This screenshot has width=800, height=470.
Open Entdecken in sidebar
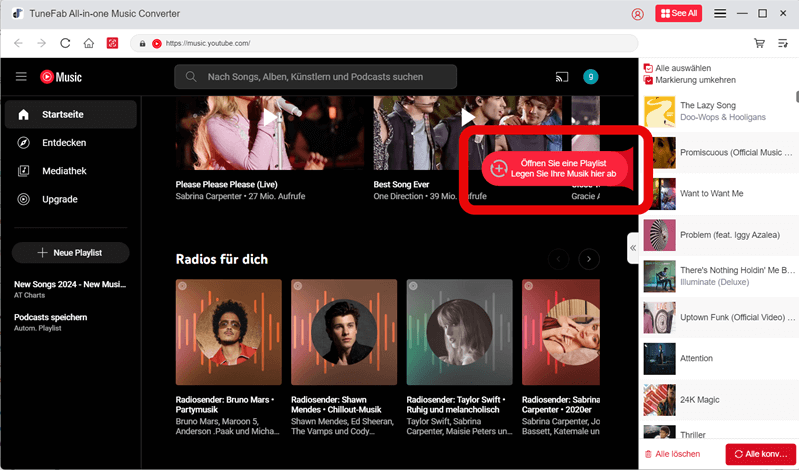tap(71, 142)
